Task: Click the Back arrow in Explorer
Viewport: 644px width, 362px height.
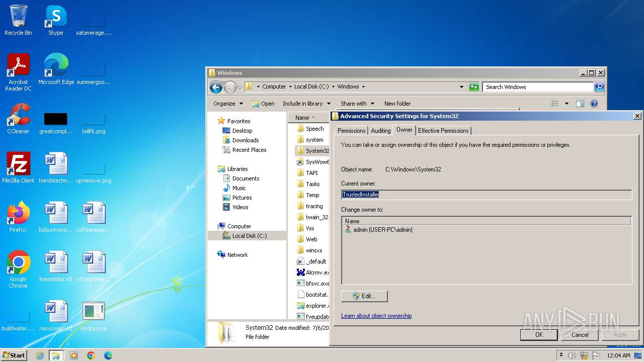Action: 216,87
